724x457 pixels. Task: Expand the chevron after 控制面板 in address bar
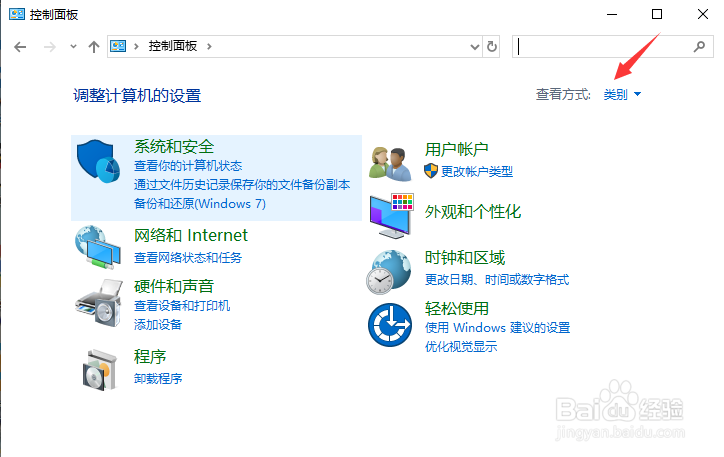tap(209, 46)
